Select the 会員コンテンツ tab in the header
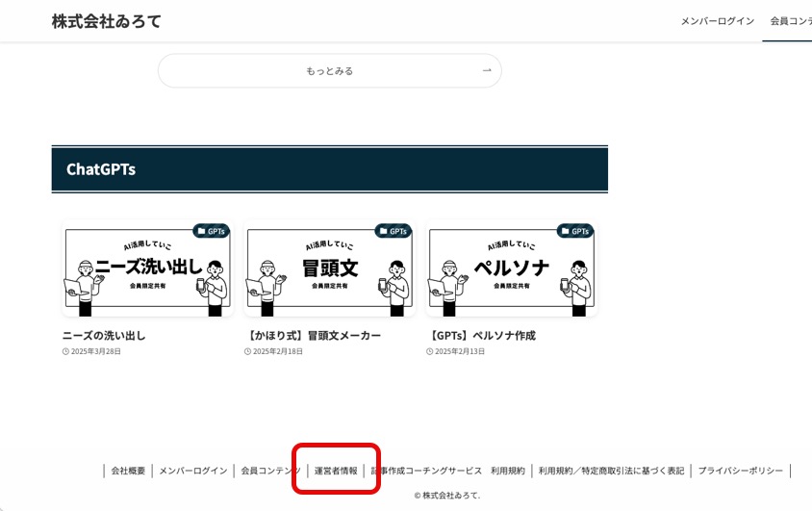The image size is (812, 511). coord(790,21)
